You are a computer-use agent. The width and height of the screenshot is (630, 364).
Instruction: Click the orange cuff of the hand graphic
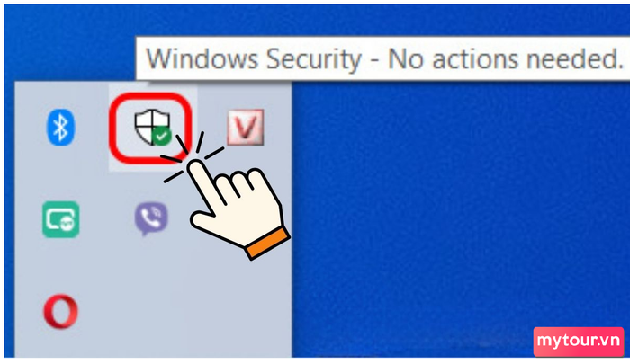coord(267,243)
